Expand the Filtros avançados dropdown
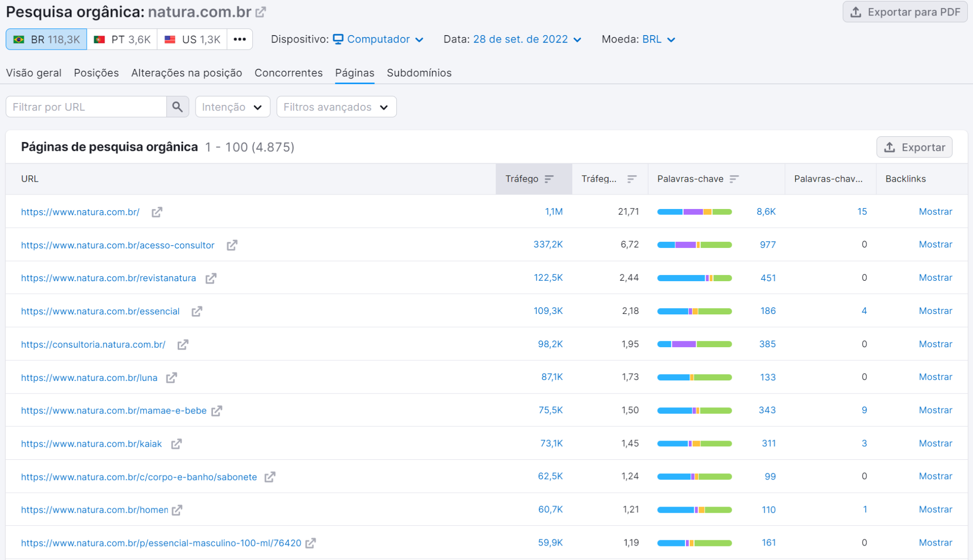Image resolution: width=973 pixels, height=560 pixels. click(x=336, y=107)
